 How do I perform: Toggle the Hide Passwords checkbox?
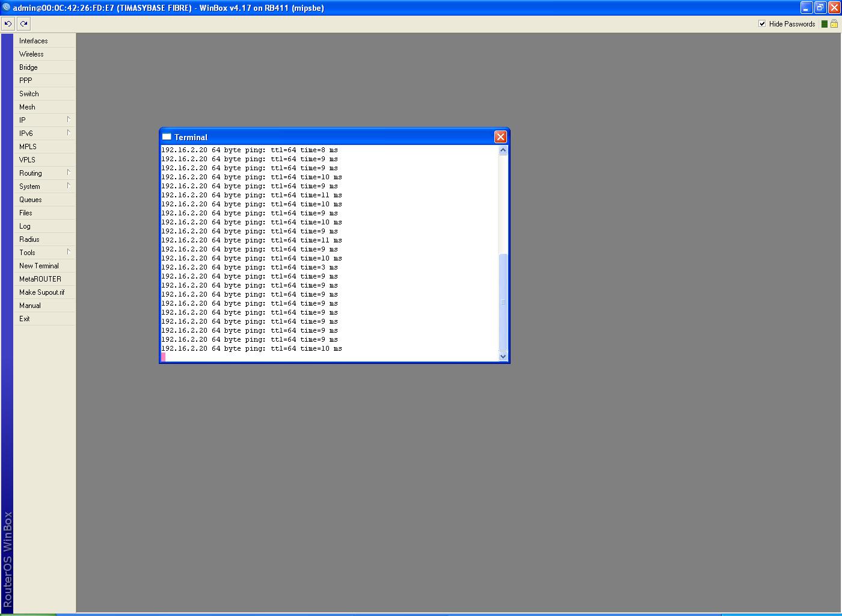coord(761,24)
